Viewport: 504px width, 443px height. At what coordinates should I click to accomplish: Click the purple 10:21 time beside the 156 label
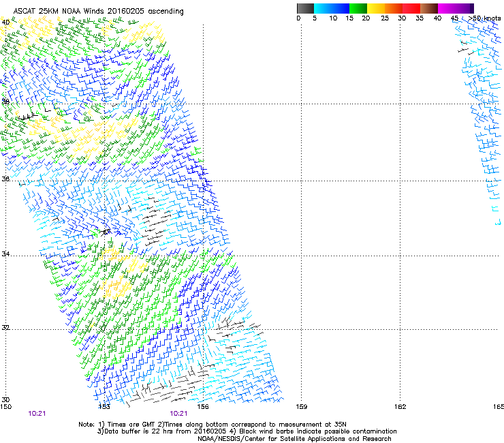(x=178, y=414)
